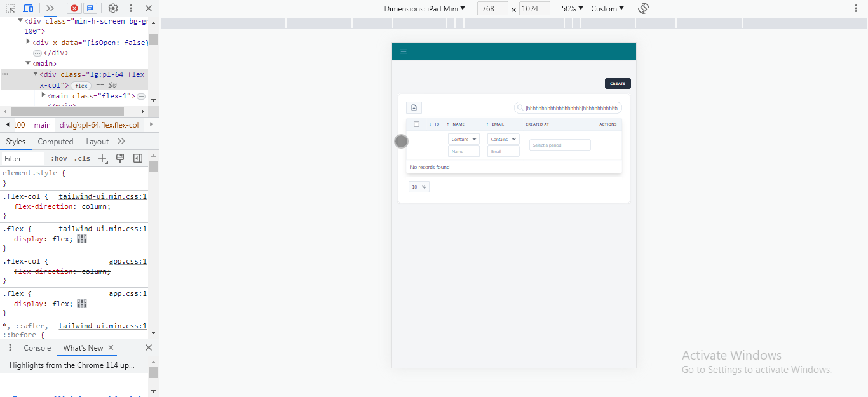Rotate the device viewport orientation

[643, 8]
